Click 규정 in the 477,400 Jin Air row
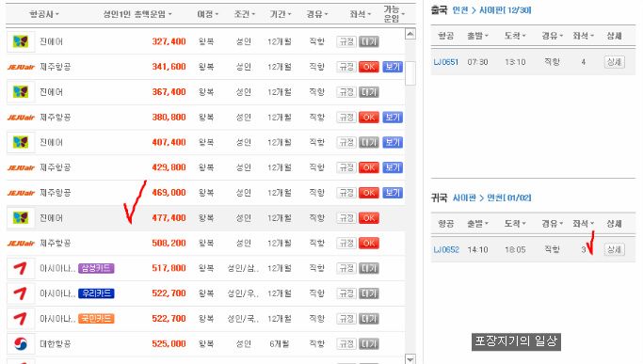 (x=346, y=217)
